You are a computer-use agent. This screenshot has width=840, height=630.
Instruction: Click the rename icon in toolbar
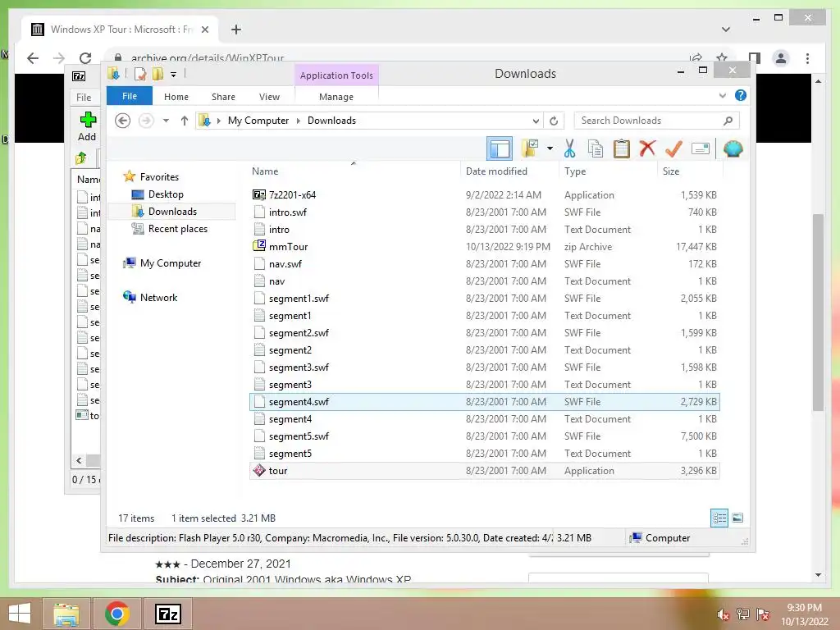(x=701, y=148)
